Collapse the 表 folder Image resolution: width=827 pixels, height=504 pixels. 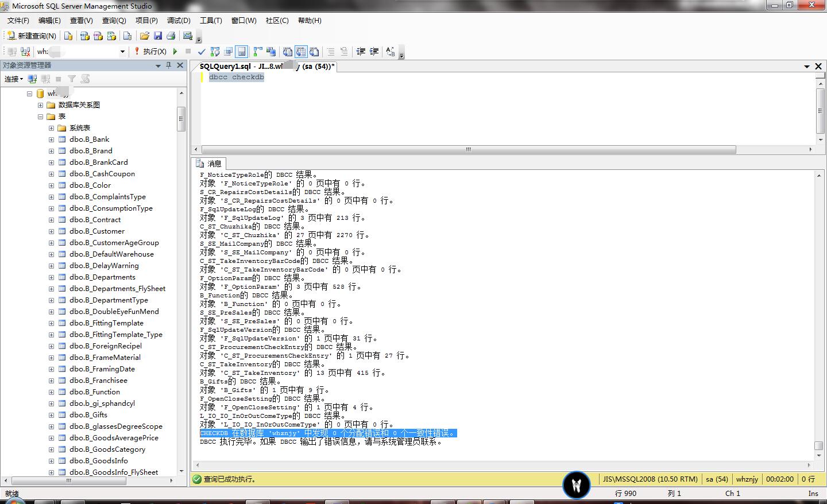click(41, 117)
